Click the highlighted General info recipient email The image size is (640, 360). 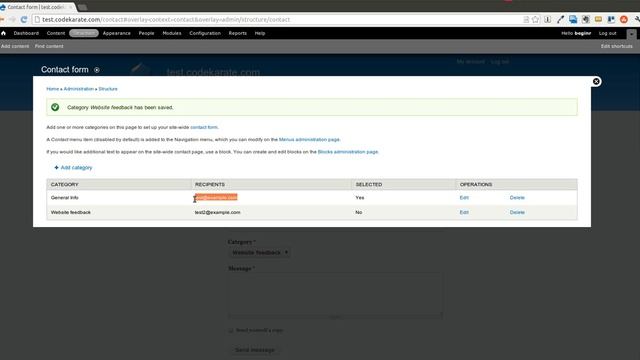(216, 198)
